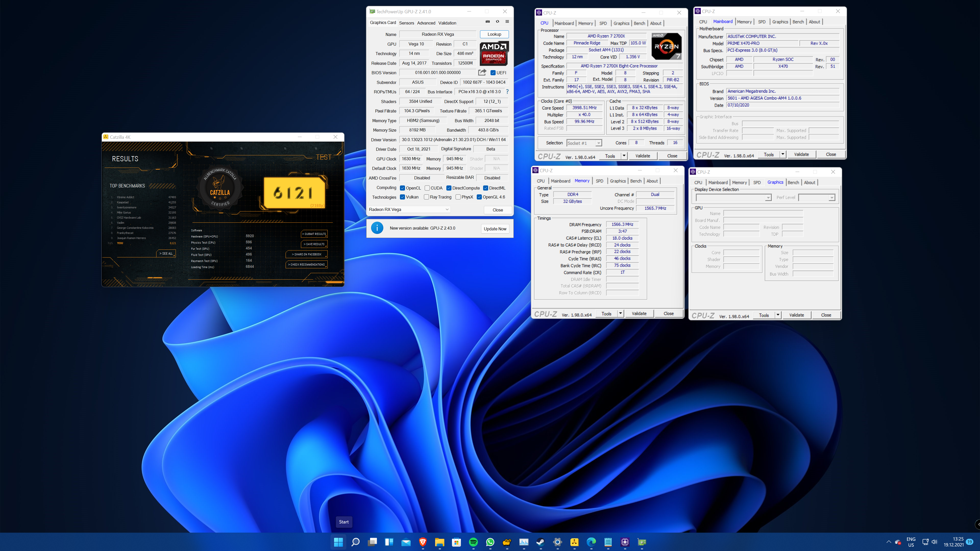The height and width of the screenshot is (551, 980).
Task: Toggle the OpenGL 4.6 checkbox
Action: pyautogui.click(x=479, y=197)
